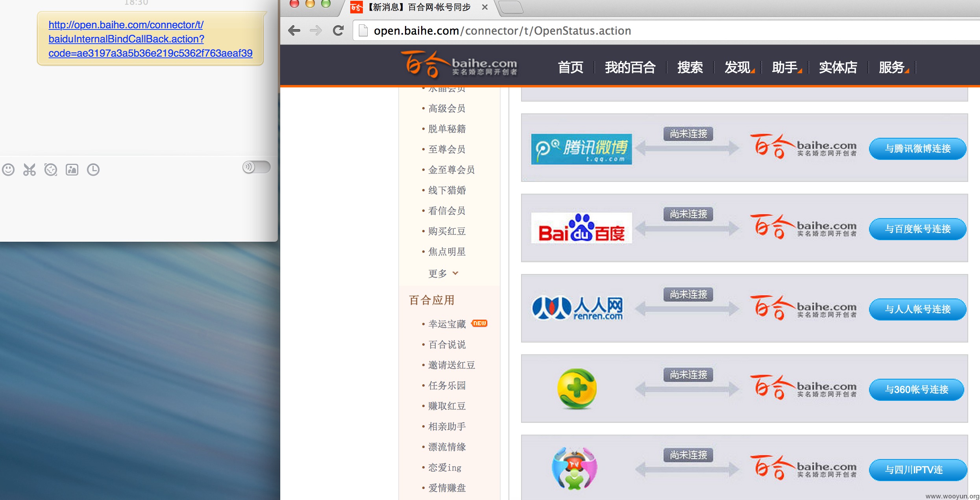
Task: Open 搜索 in the navigation bar
Action: 690,67
